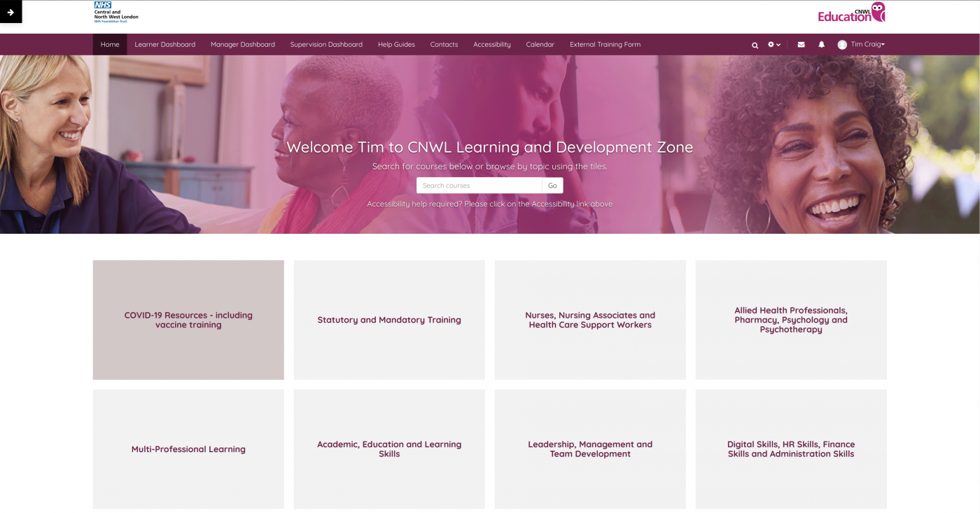The height and width of the screenshot is (513, 980).
Task: Open messages envelope icon
Action: [801, 45]
